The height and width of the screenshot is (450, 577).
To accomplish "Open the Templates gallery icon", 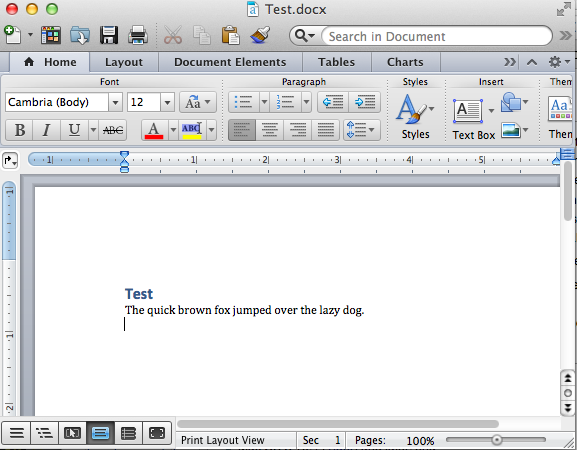I will coord(51,35).
